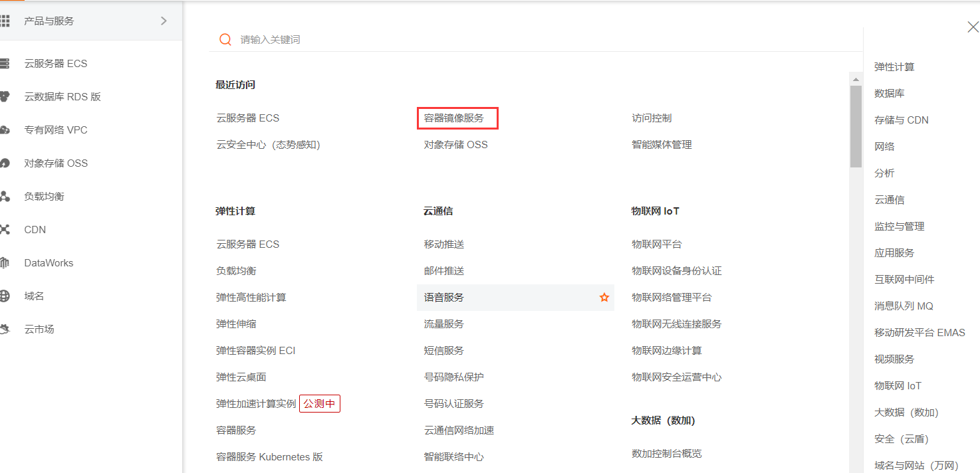Open 弹性高性能计算 link
Screen dimensions: 980x473
click(251, 298)
